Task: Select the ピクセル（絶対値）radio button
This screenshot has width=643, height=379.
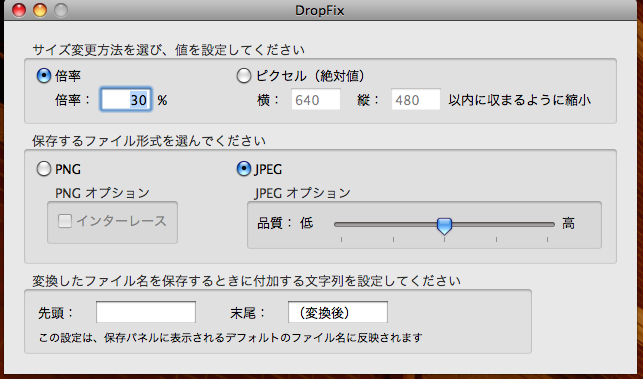Action: tap(244, 76)
